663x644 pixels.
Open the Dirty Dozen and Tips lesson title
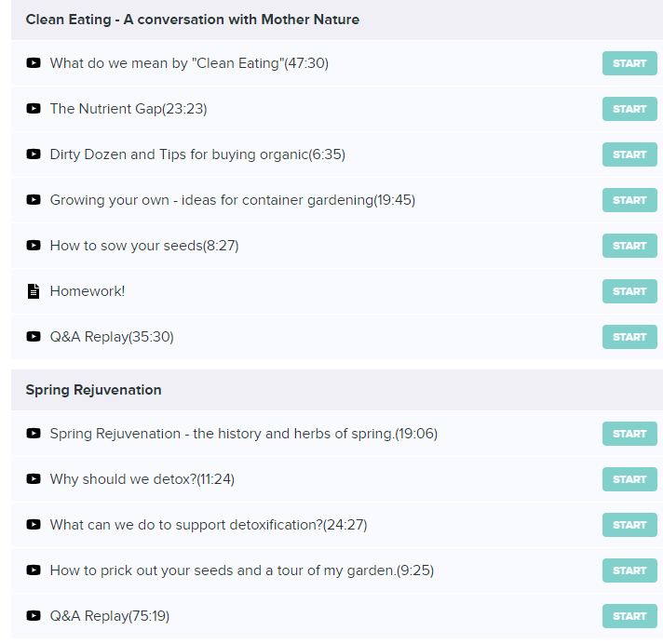coord(197,154)
